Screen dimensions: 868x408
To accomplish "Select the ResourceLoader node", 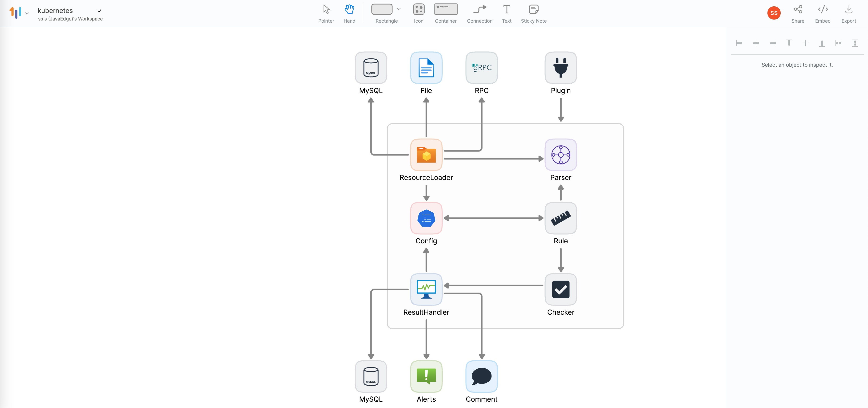I will 426,155.
